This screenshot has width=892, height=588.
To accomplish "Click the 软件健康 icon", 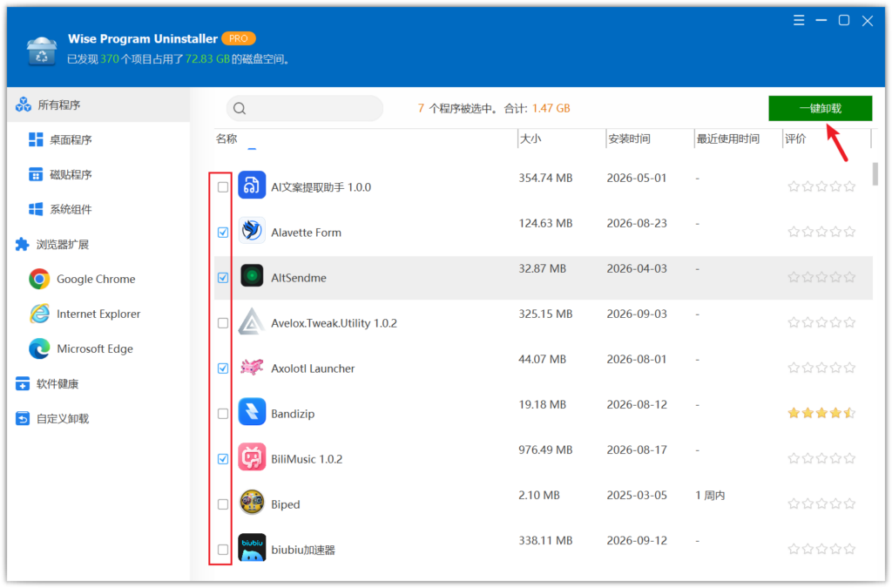I will coord(22,384).
